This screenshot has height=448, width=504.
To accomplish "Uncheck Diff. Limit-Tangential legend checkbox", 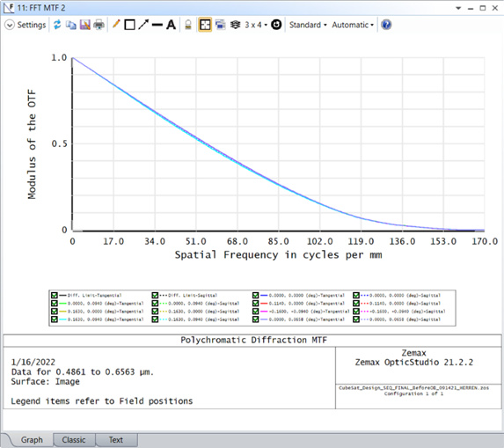I will click(55, 295).
